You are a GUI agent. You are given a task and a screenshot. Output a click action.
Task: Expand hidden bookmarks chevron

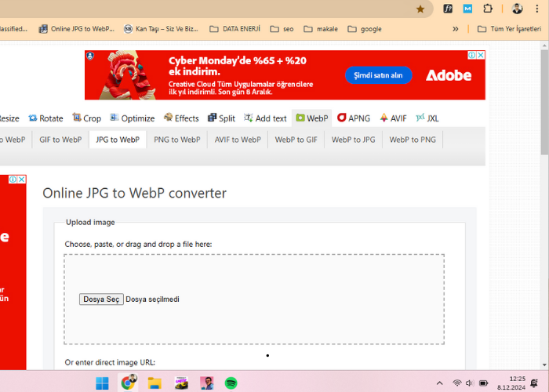[x=455, y=29]
